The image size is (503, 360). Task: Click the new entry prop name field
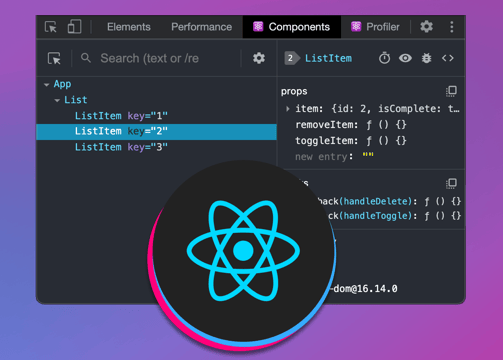point(321,156)
